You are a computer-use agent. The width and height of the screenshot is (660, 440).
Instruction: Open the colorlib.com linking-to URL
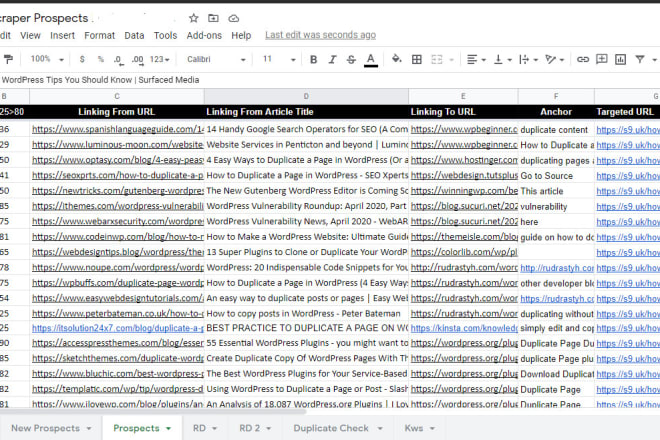click(464, 252)
